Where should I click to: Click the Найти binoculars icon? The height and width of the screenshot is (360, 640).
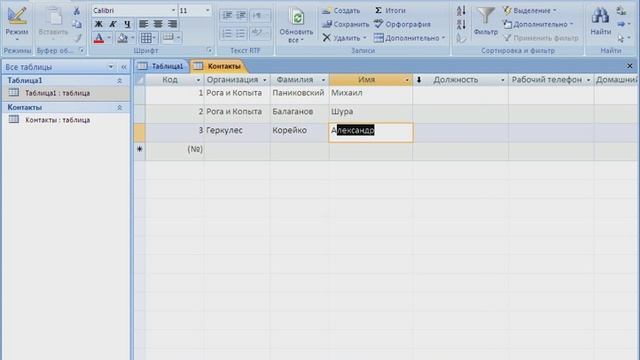click(x=600, y=21)
